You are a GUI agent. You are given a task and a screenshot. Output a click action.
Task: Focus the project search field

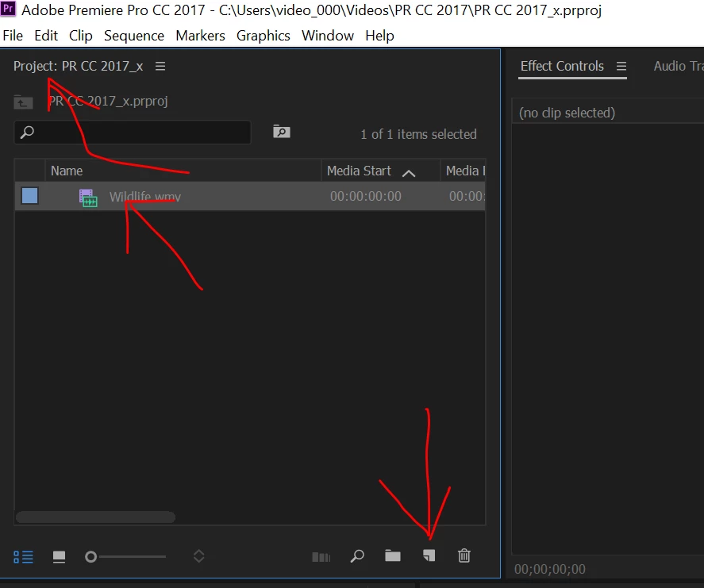point(133,132)
